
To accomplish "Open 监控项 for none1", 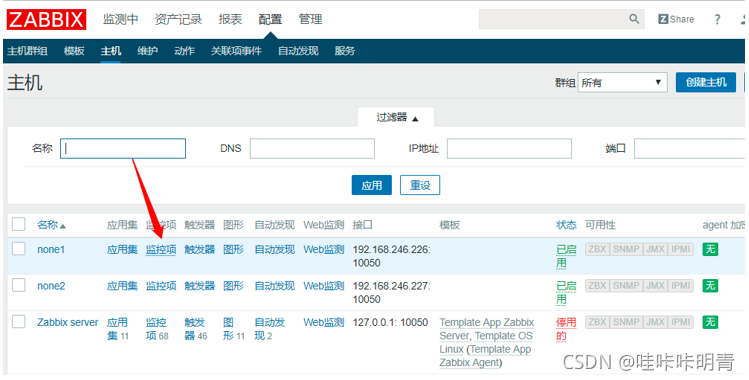I will click(161, 249).
